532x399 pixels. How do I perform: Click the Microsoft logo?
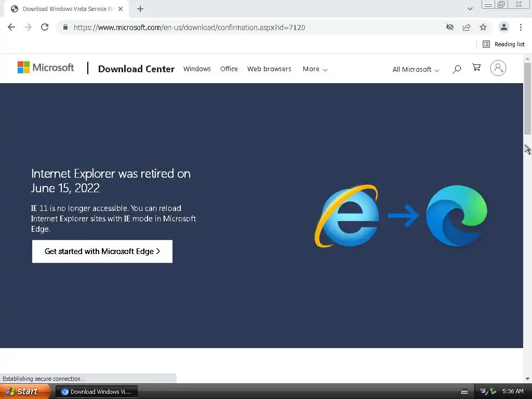(x=46, y=68)
